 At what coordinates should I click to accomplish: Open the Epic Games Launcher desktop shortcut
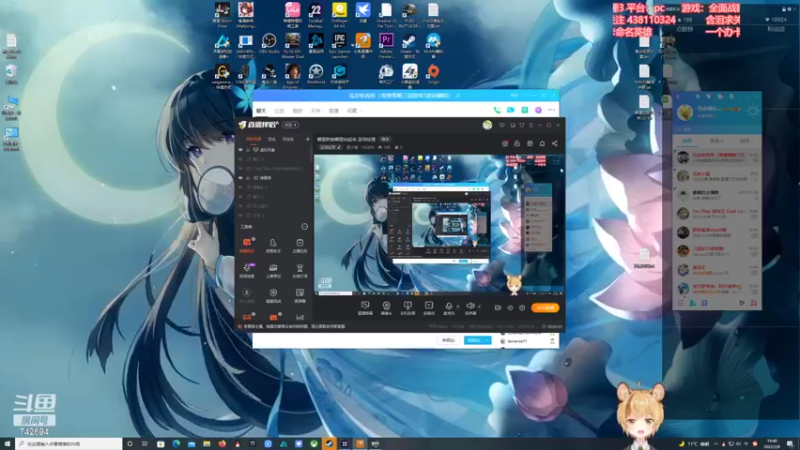(x=339, y=45)
